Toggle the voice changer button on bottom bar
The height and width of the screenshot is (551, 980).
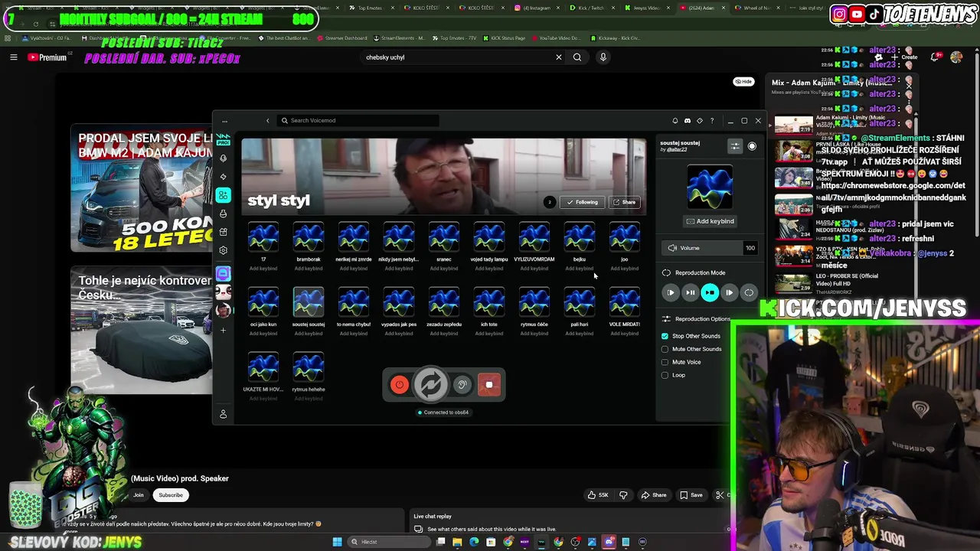click(431, 385)
